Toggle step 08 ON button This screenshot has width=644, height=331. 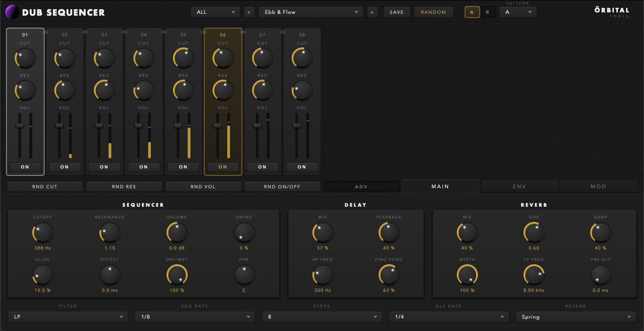302,167
